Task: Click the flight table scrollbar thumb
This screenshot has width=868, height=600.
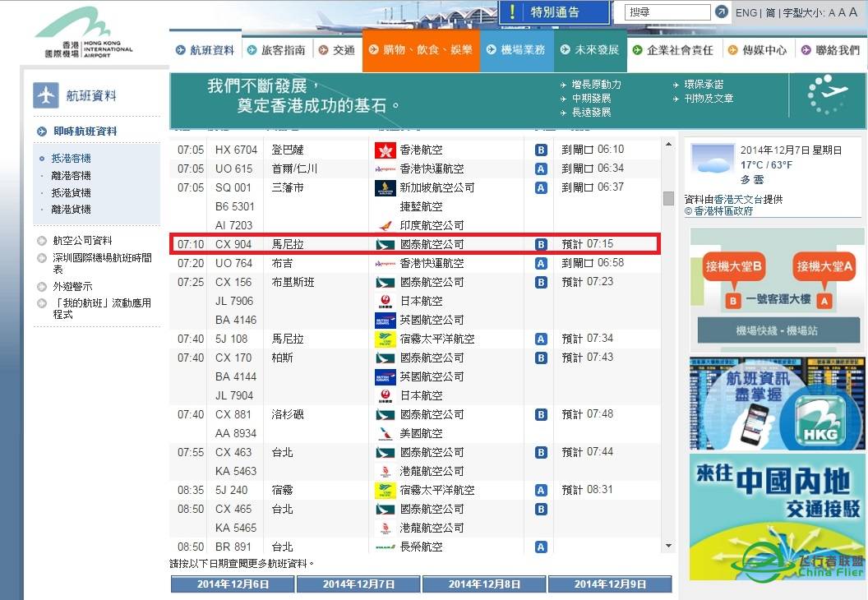Action: 668,198
